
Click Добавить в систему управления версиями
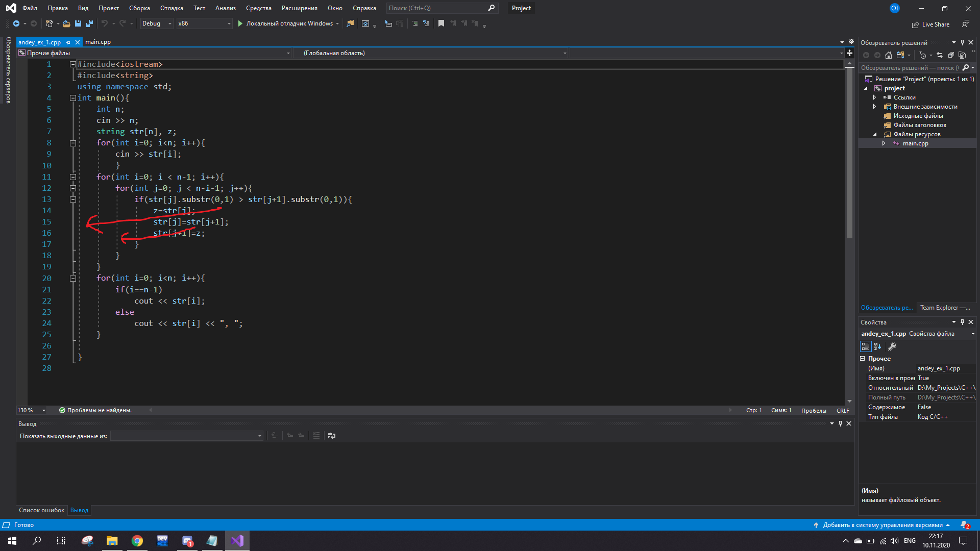(881, 525)
